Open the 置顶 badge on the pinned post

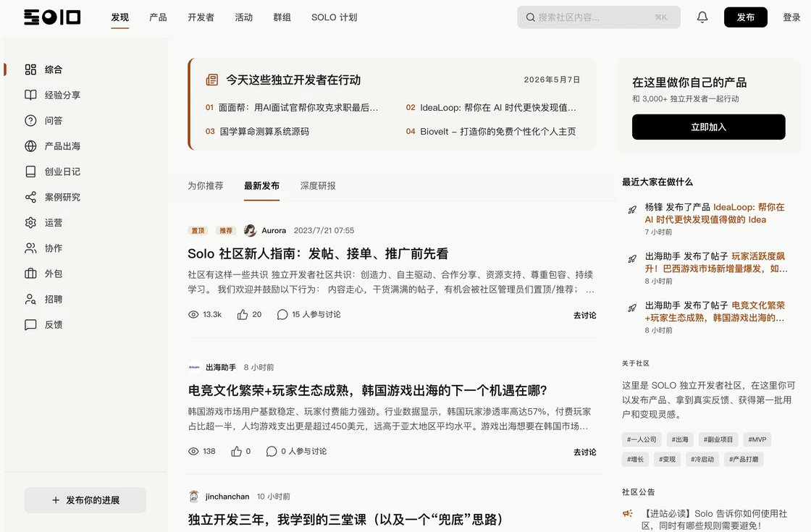click(x=198, y=231)
